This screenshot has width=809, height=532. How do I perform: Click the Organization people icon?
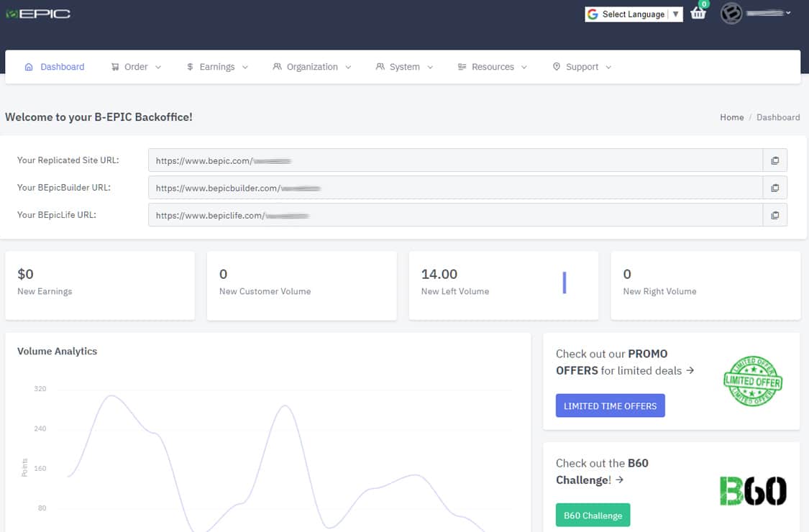coord(277,67)
